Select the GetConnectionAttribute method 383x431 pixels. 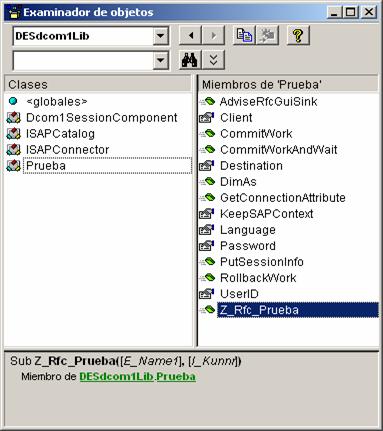click(x=283, y=198)
